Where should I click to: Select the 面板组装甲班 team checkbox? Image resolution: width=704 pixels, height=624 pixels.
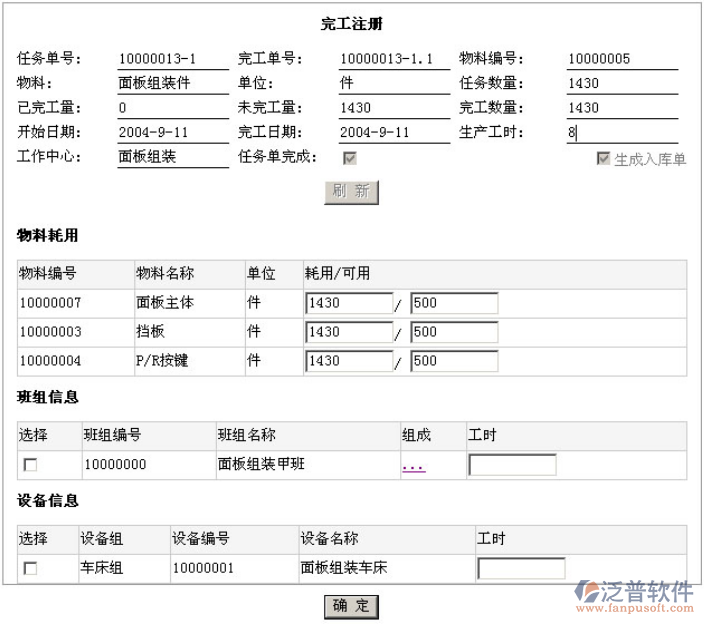pyautogui.click(x=31, y=465)
